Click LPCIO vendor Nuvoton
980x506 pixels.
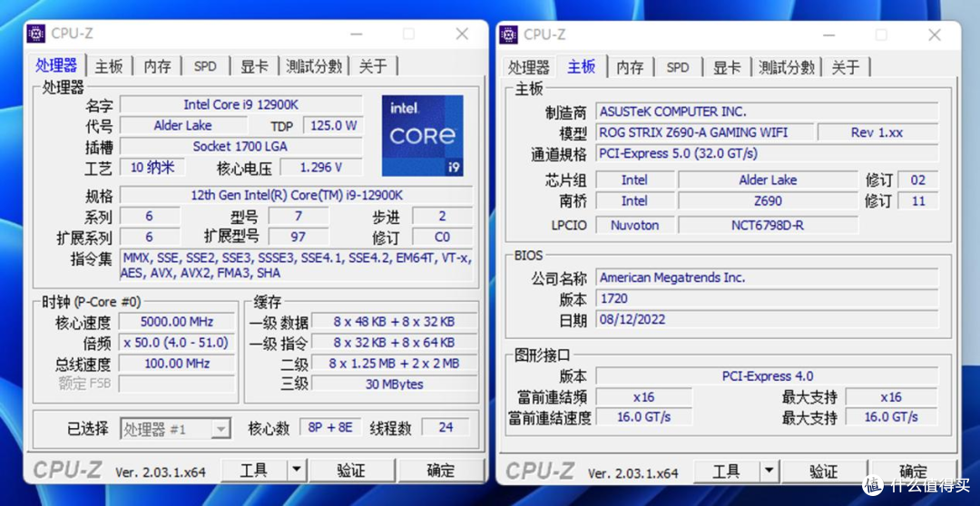634,225
